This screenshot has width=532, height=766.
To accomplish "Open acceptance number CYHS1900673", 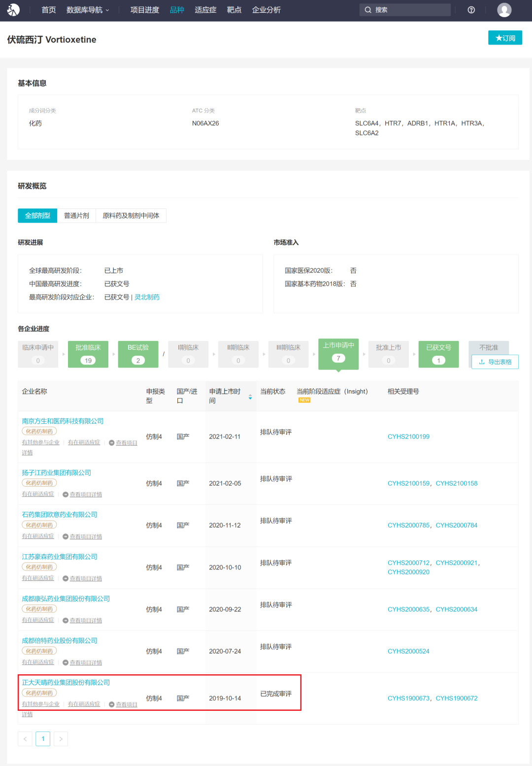I will click(408, 698).
